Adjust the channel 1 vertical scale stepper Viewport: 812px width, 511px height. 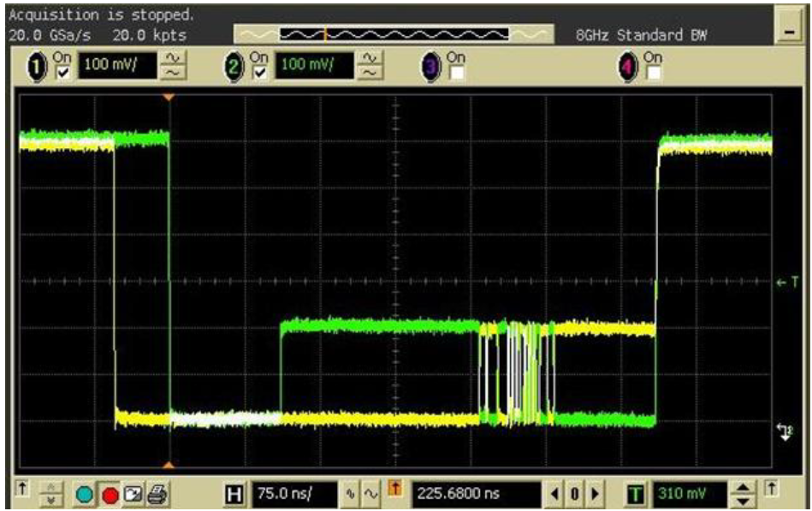pos(174,66)
